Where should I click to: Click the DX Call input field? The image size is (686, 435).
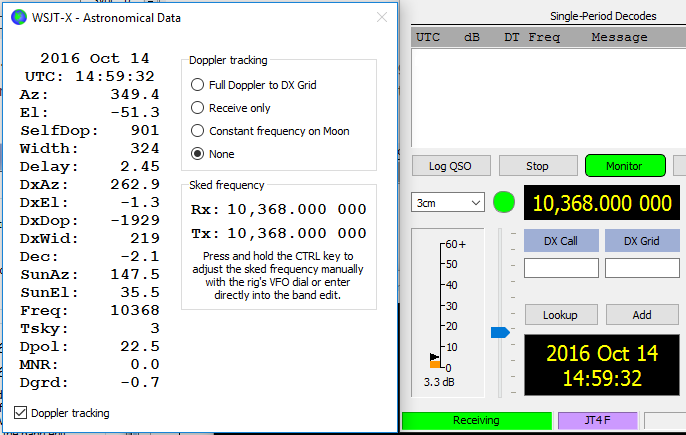(561, 268)
